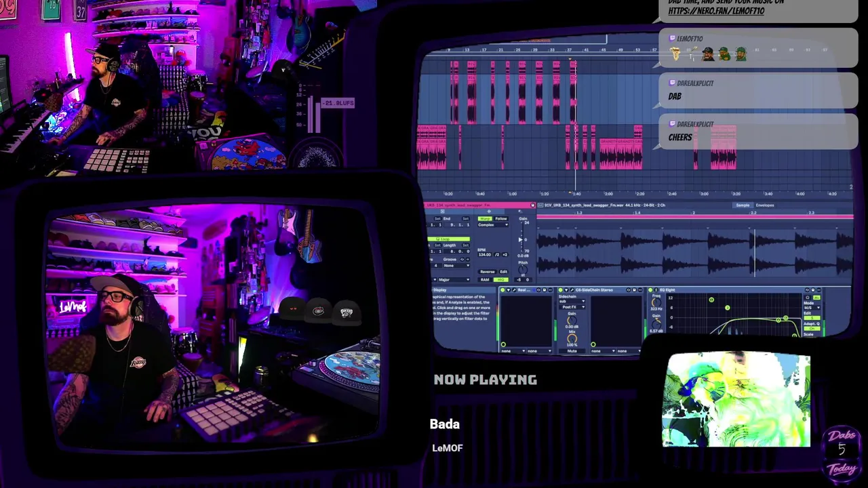
Task: Click the ×2 double tempo button
Action: [505, 255]
